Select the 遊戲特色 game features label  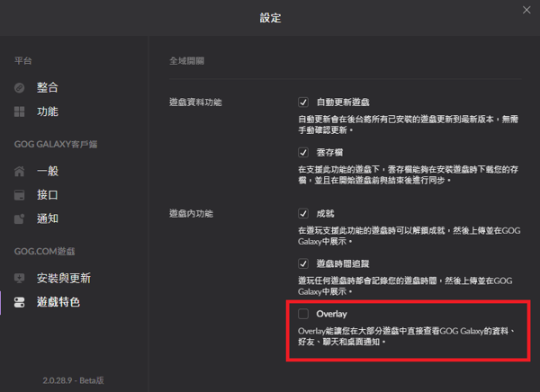click(x=58, y=302)
